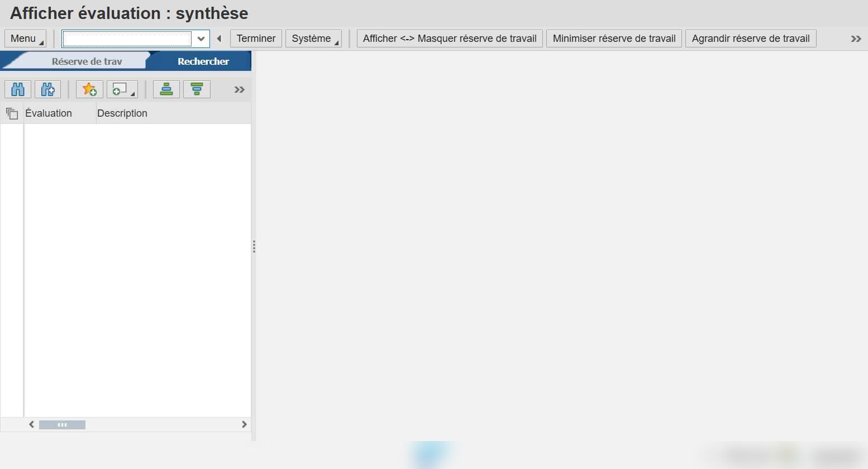The height and width of the screenshot is (469, 868).
Task: Click the Terminer button
Action: point(256,39)
